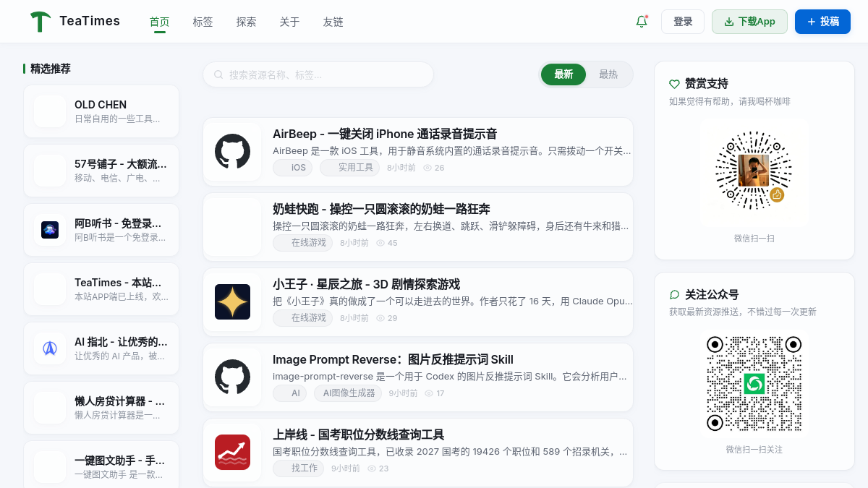Open the OLD CHEN featured card title
Screen dimensions: 868x488
coord(101,105)
